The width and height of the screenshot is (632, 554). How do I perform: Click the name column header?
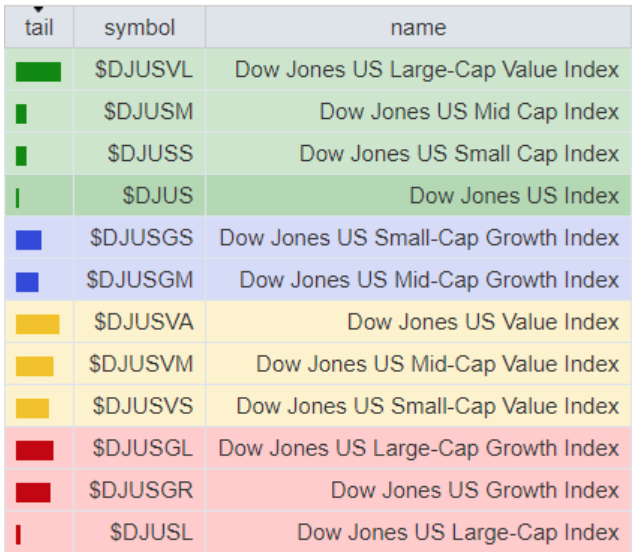coord(418,28)
